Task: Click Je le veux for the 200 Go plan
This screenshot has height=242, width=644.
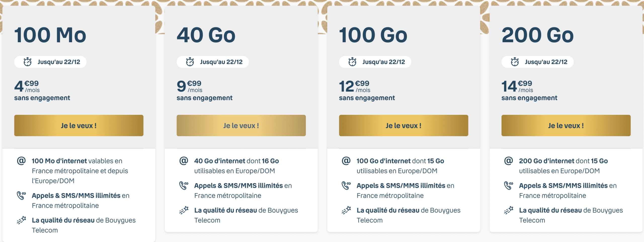Action: pos(565,125)
